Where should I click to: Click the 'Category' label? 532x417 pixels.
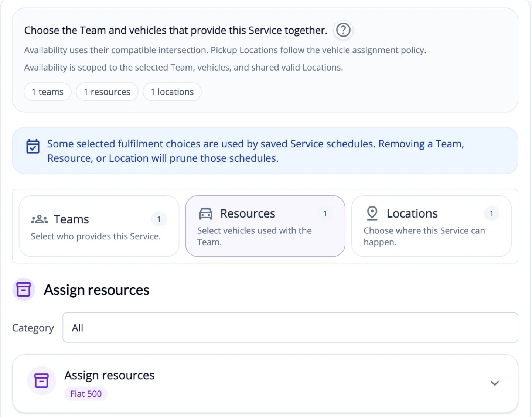tap(33, 328)
